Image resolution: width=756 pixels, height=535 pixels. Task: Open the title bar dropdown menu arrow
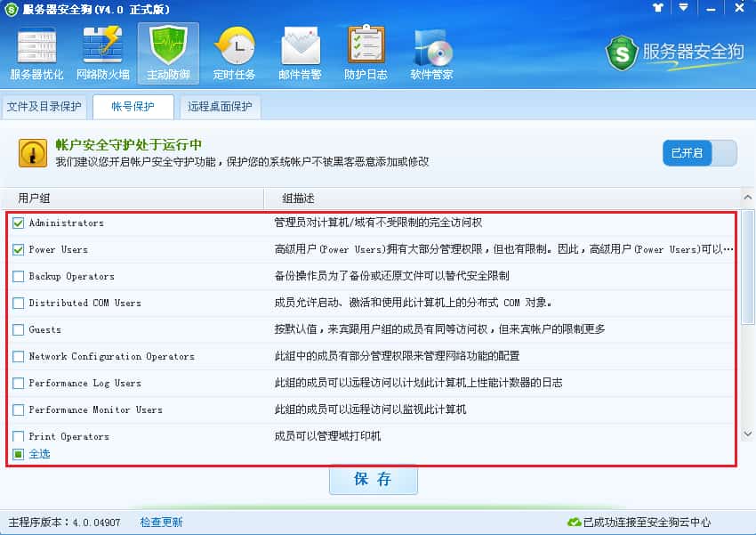pyautogui.click(x=683, y=8)
